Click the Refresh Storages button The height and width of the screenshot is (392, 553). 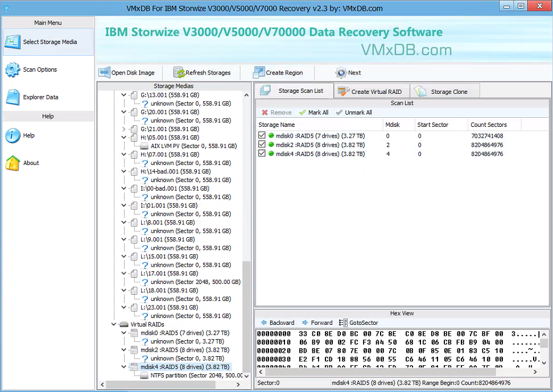click(x=202, y=73)
